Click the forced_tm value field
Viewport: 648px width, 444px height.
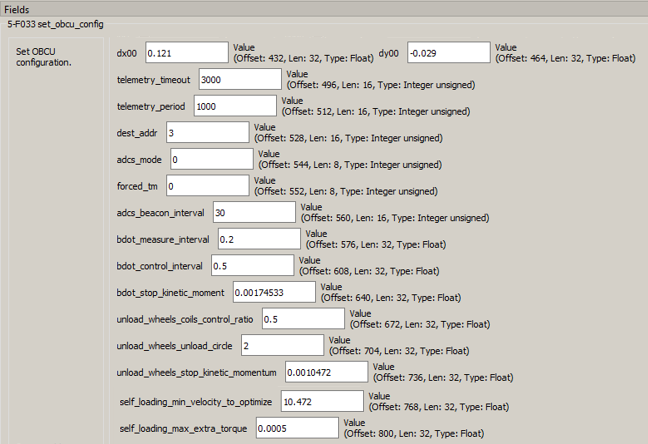(207, 186)
